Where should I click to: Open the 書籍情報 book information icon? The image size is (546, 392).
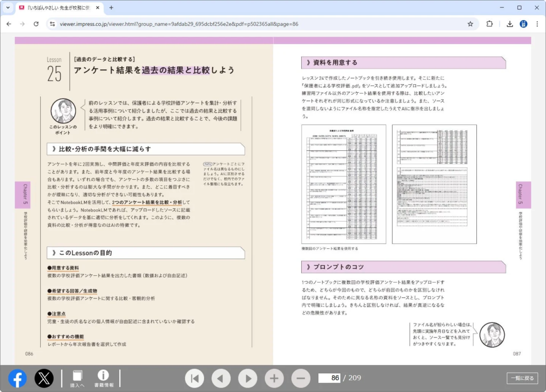tap(103, 378)
